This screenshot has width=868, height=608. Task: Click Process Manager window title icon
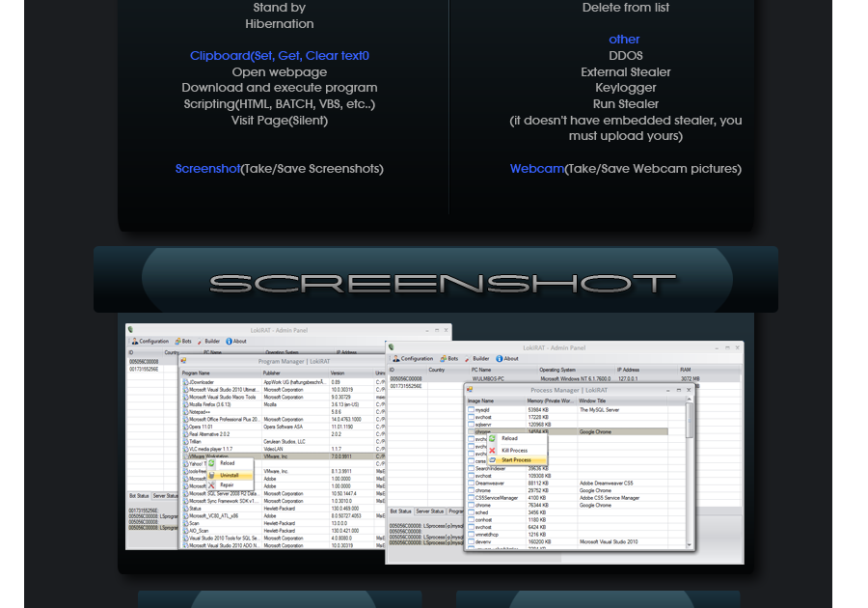coord(470,390)
